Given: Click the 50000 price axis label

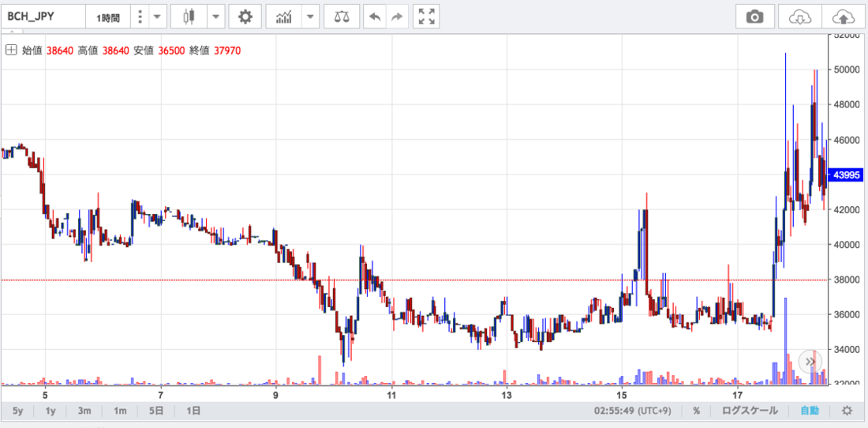Looking at the screenshot, I should pyautogui.click(x=845, y=69).
